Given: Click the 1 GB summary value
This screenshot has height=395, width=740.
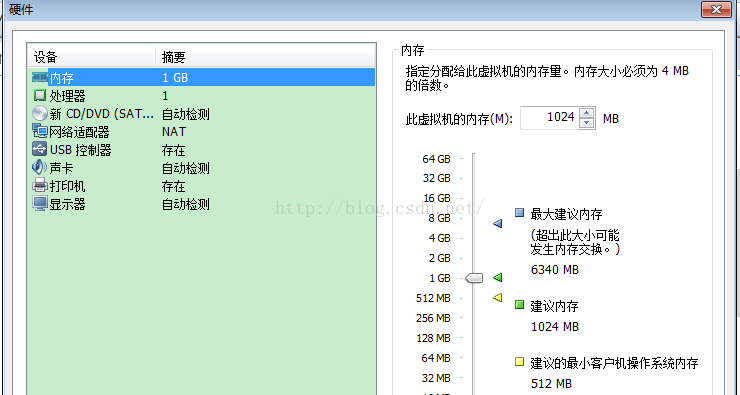Looking at the screenshot, I should coord(175,78).
